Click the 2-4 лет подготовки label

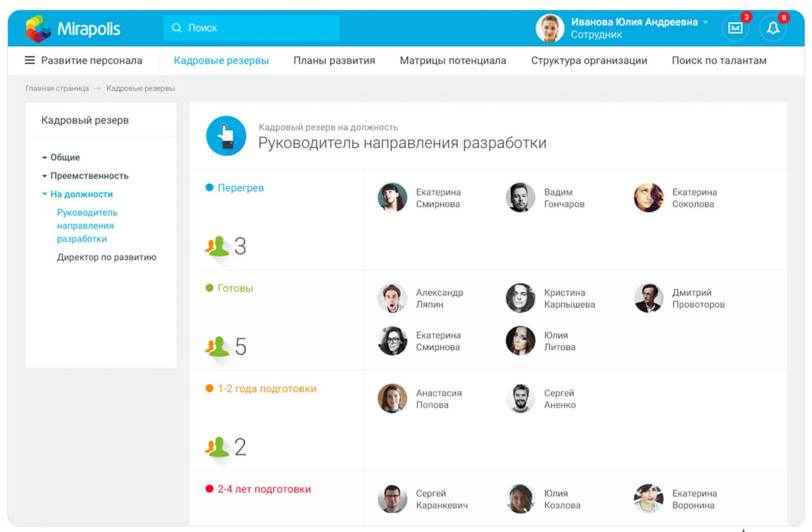[x=265, y=489]
